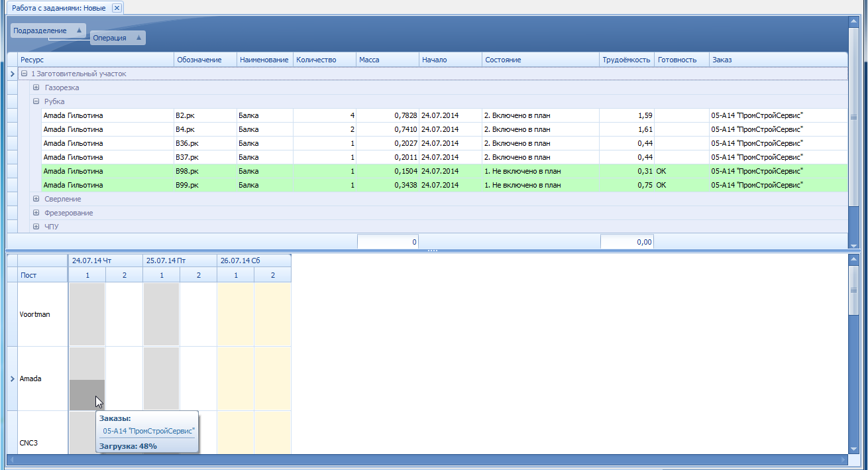This screenshot has width=868, height=470.
Task: Click the Операция grouping chip
Action: [x=117, y=38]
